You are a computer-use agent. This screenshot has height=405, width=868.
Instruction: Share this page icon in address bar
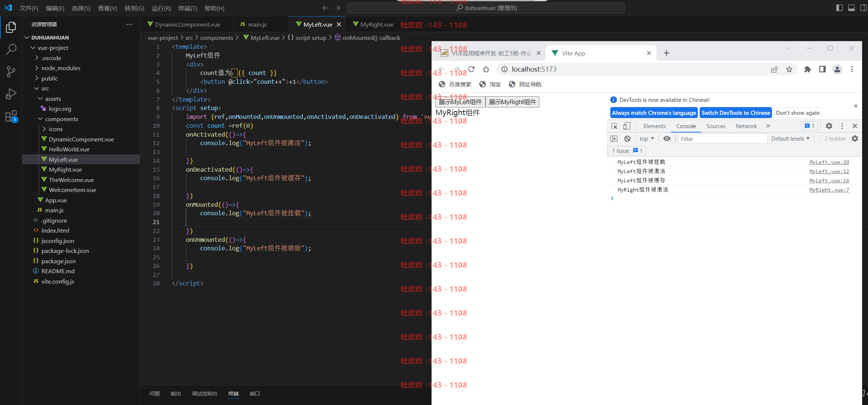click(775, 69)
